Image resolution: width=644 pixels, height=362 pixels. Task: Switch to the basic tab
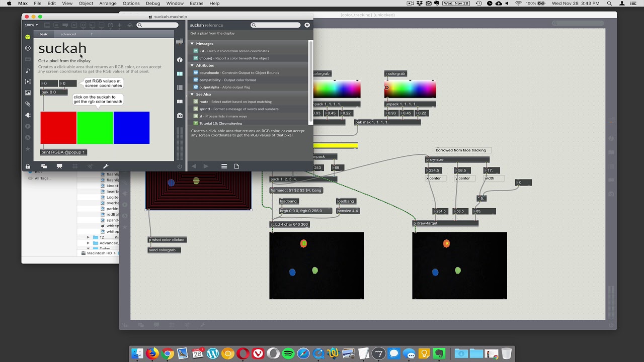coord(44,34)
